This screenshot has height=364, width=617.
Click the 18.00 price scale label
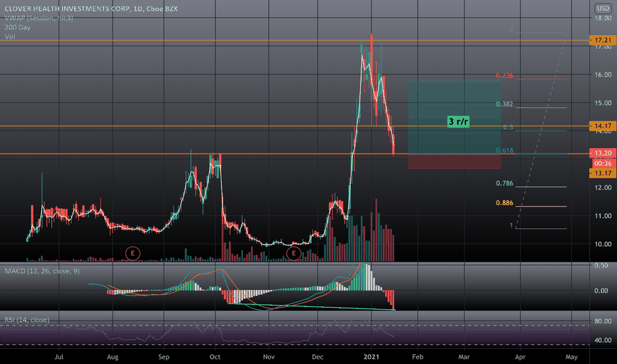603,18
